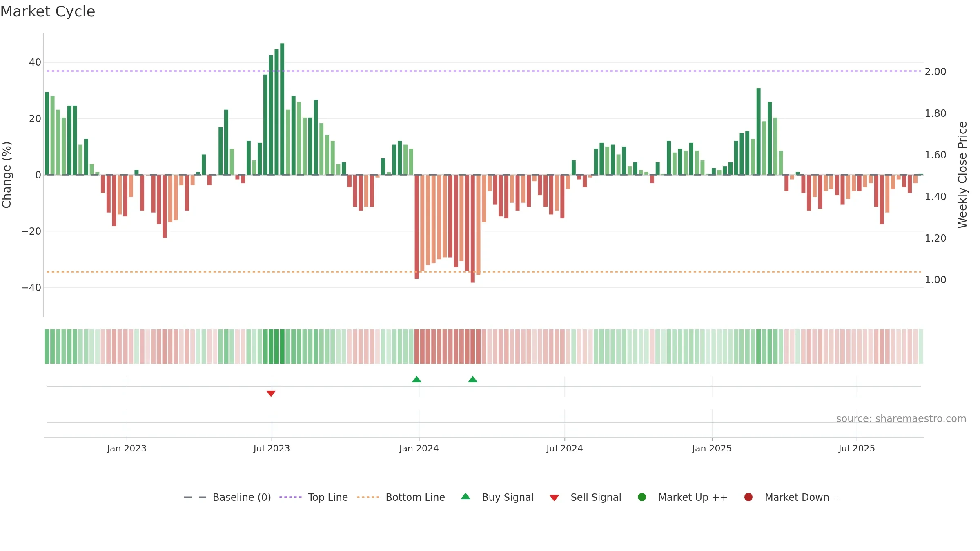Click the 1.60 price axis value

tap(935, 155)
